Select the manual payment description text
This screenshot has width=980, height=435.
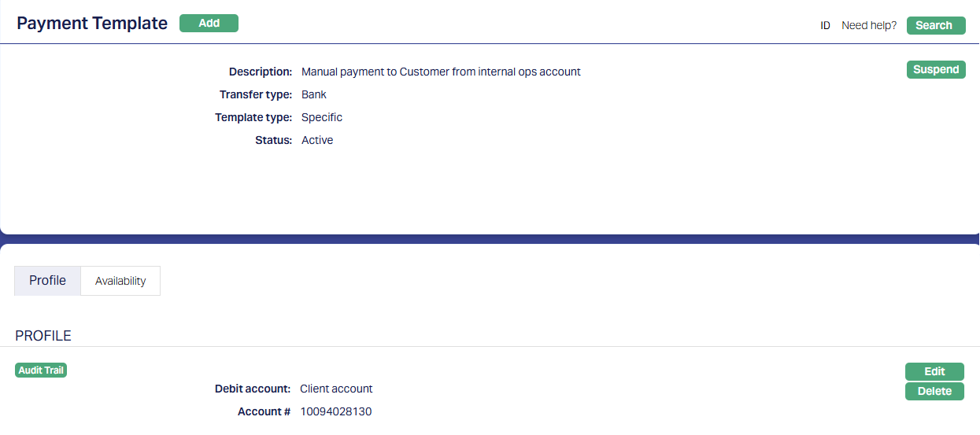(x=441, y=72)
